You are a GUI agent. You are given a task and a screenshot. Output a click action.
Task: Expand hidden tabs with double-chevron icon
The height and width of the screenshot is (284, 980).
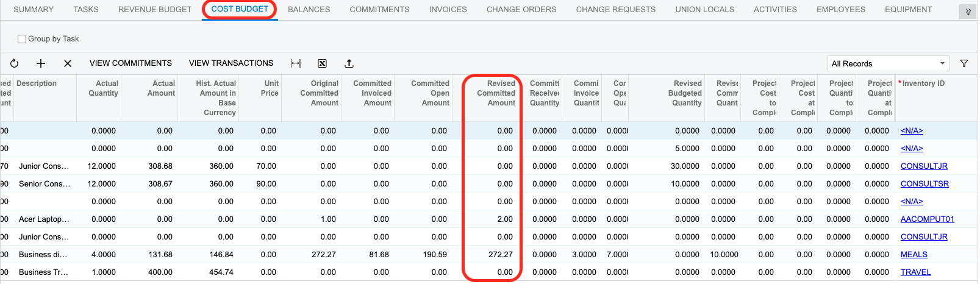tap(968, 11)
